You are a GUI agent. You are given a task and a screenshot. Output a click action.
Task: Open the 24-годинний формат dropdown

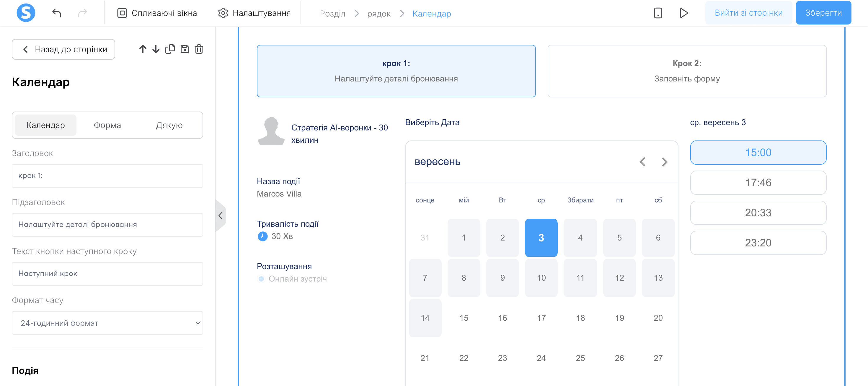[107, 323]
